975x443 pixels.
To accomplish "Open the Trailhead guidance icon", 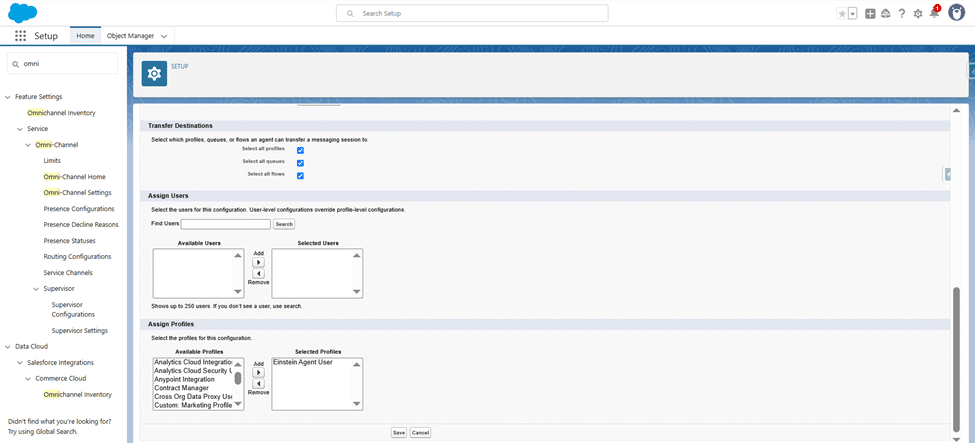I will 886,14.
